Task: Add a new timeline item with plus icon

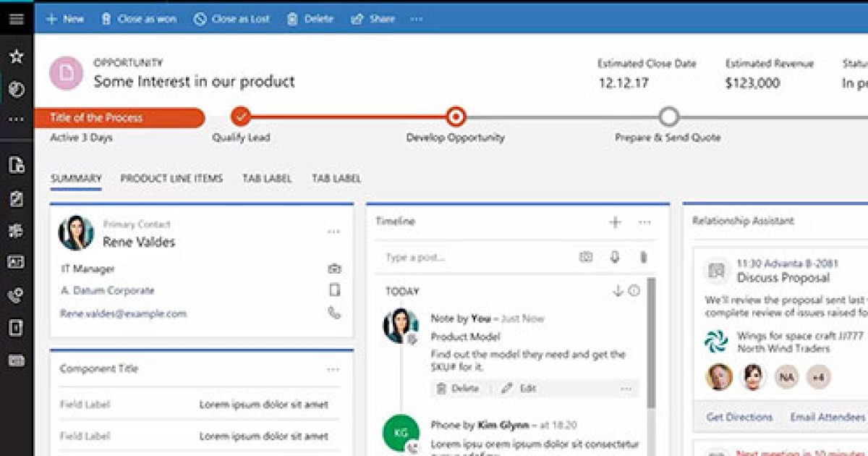Action: [615, 222]
